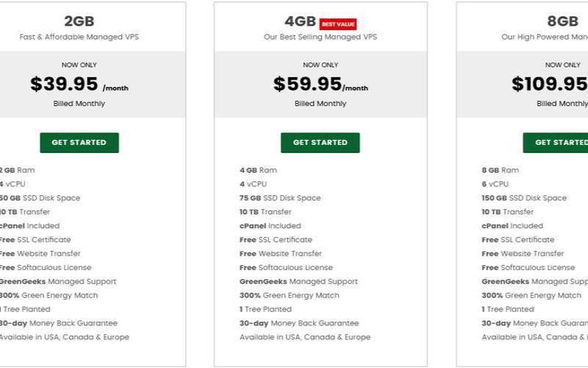Click Available in USA, Canada & Europe in 4GB plan
This screenshot has width=588, height=368.
coord(305,337)
